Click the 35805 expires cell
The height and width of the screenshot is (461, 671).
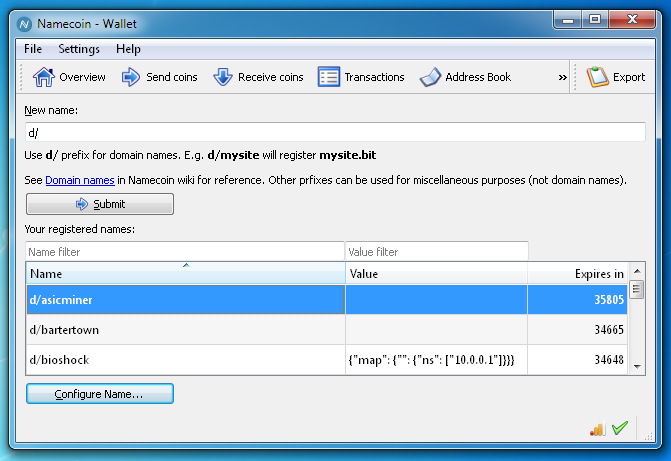[577, 300]
